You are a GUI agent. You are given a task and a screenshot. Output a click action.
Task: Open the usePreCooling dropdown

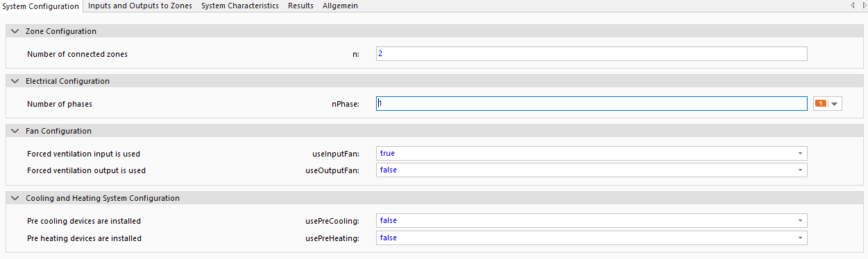click(x=592, y=220)
